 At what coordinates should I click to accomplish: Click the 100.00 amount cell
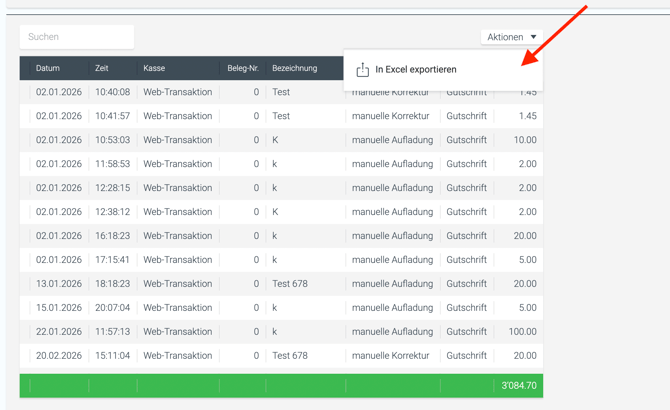521,332
